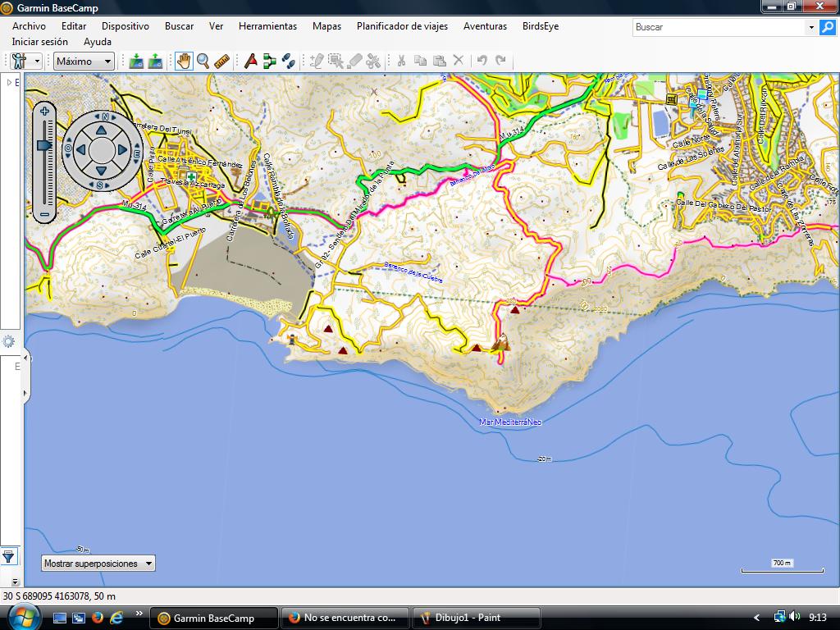Click the blue search magnifier button
Image resolution: width=840 pixels, height=630 pixels.
coord(827,27)
